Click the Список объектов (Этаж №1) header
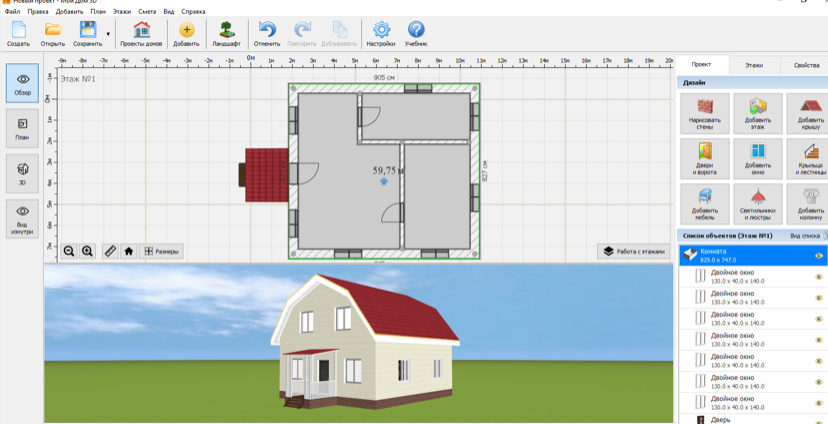Screen dimensions: 828x424 (727, 235)
